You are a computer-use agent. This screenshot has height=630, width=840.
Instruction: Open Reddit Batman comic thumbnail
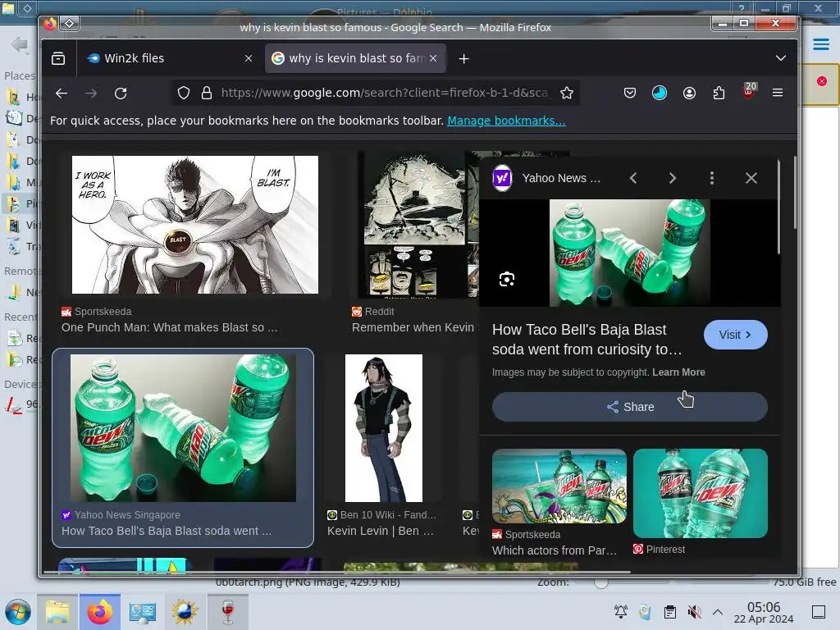[x=418, y=225]
